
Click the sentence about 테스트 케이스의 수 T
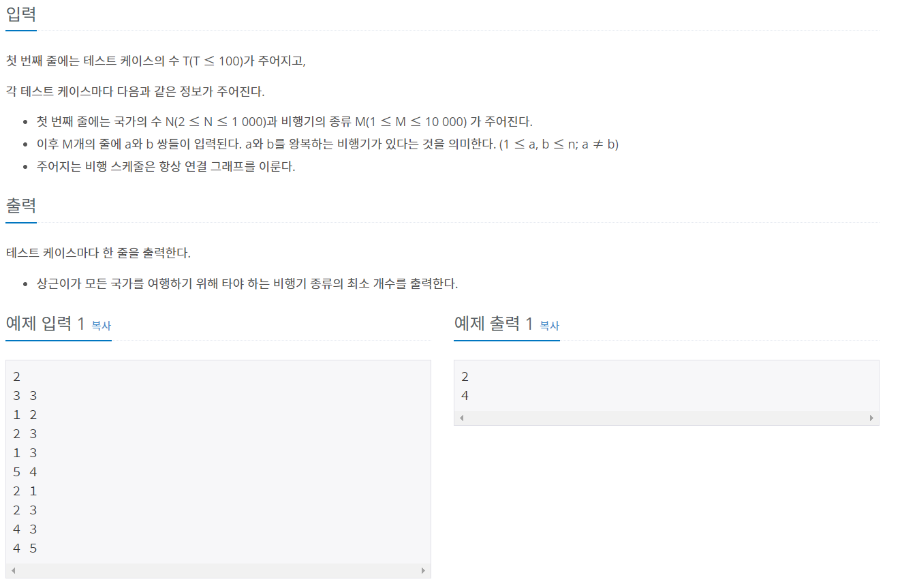[156, 61]
